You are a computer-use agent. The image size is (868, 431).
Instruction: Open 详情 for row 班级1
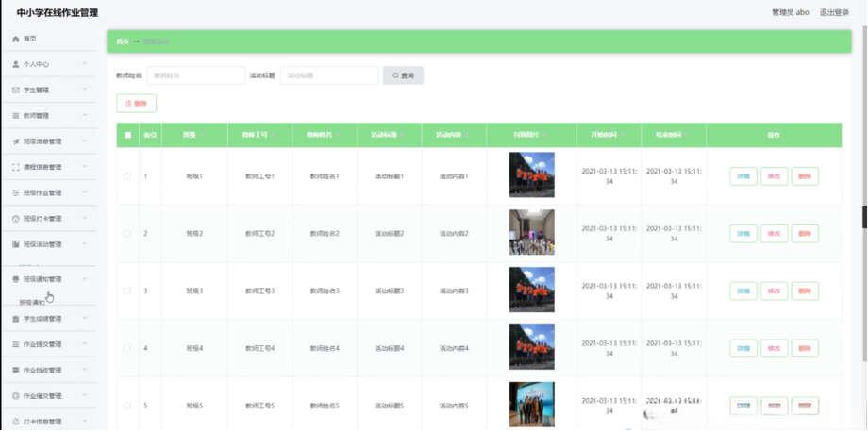tap(743, 176)
